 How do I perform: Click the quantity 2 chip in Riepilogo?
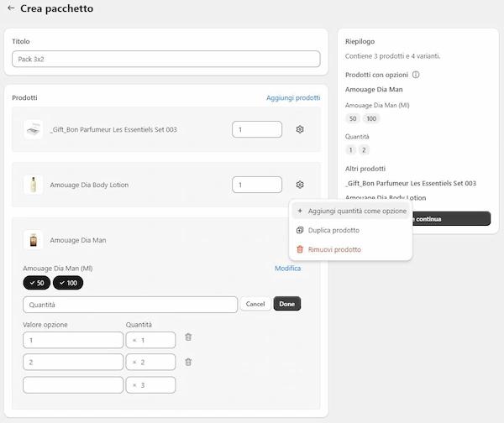(364, 149)
